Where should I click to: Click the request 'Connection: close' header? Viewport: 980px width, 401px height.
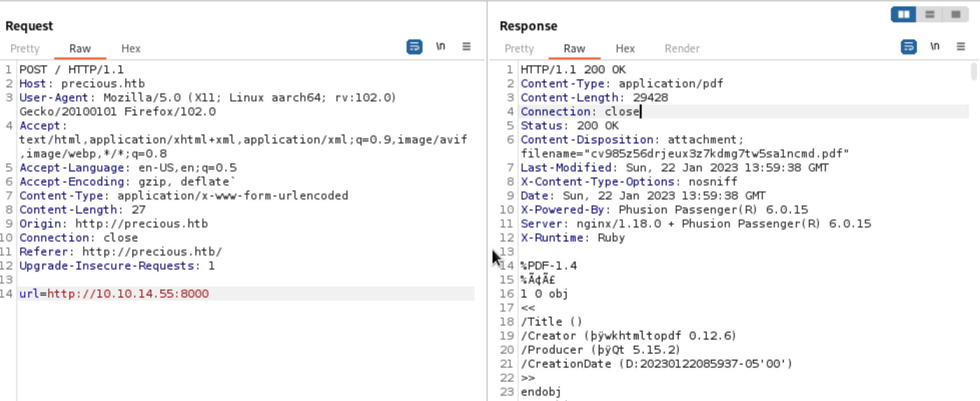(78, 238)
